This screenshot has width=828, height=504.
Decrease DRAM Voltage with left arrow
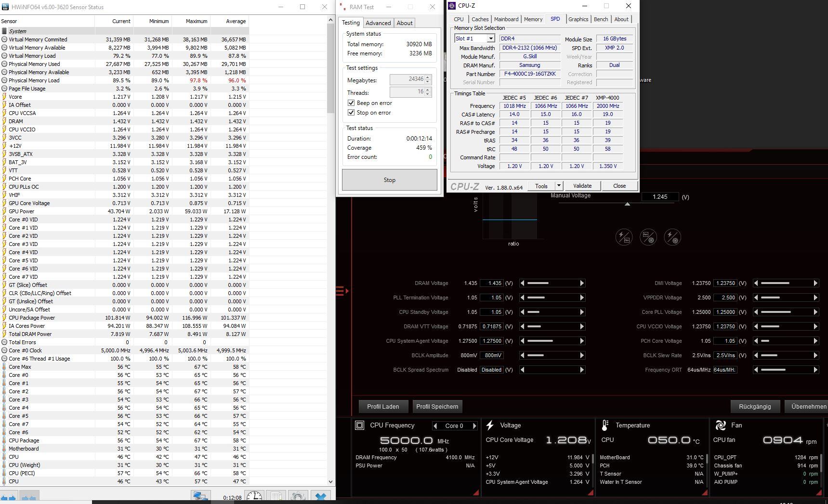click(523, 283)
